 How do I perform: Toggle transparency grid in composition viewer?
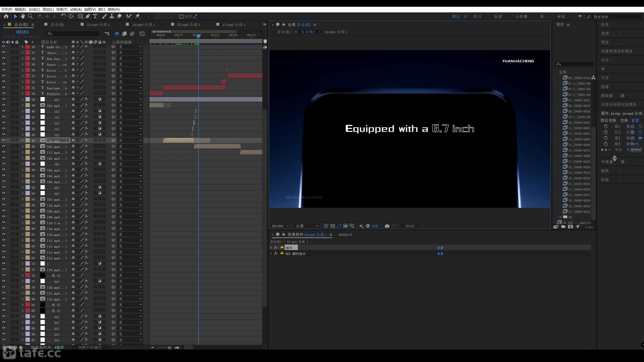click(x=333, y=226)
